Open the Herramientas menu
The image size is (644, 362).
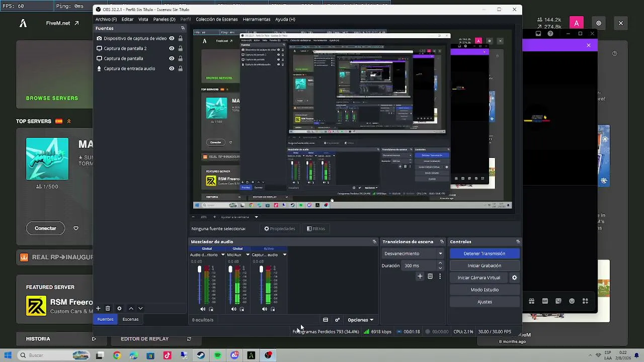coord(257,19)
